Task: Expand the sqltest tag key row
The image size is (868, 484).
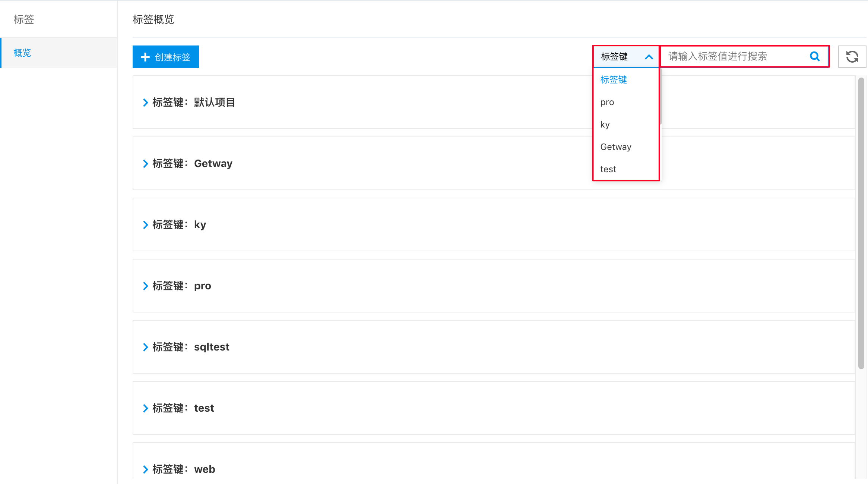Action: click(x=145, y=347)
